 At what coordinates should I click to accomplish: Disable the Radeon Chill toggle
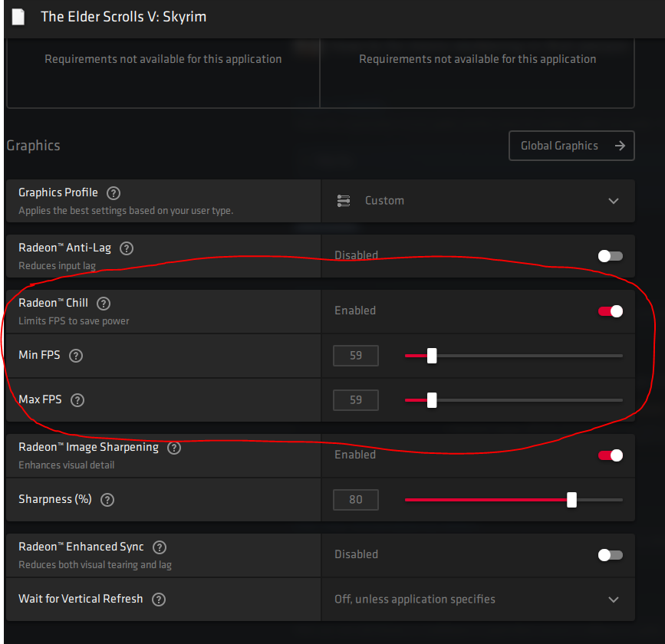coord(611,310)
